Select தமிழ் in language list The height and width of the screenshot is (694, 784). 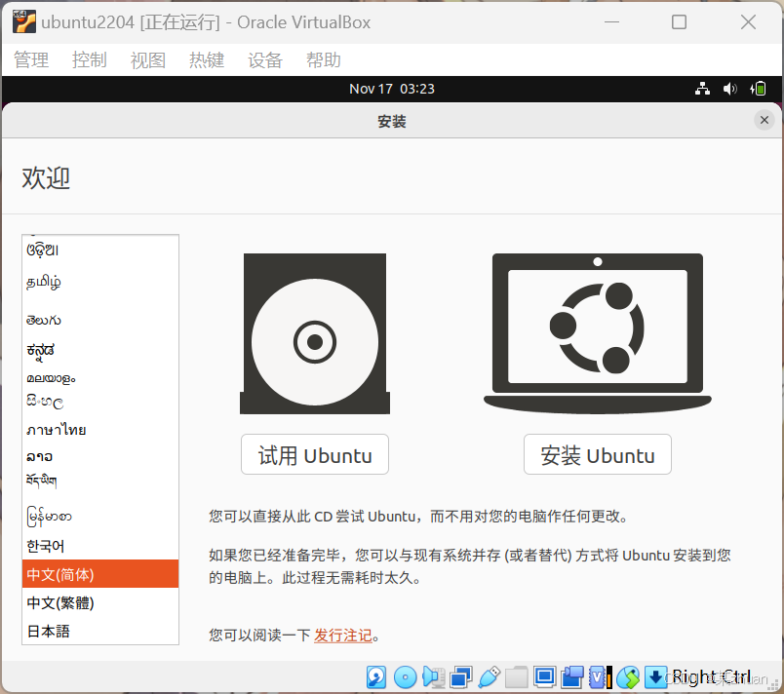click(x=100, y=283)
